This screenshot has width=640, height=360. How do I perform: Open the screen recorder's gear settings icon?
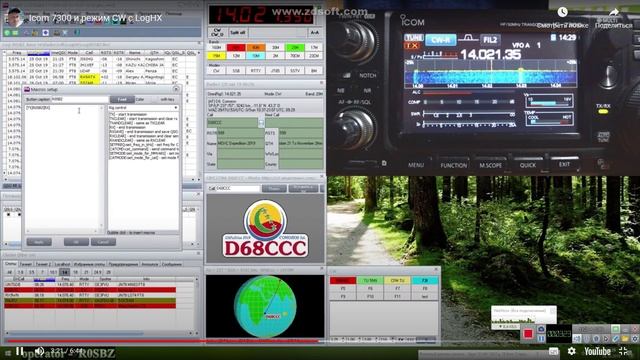tap(635, 338)
